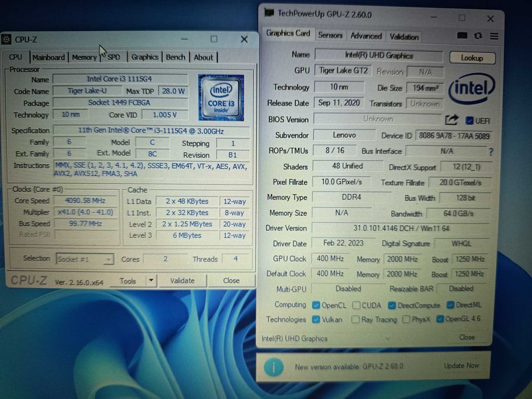Click the Max TDP value 28.0 W
The width and height of the screenshot is (532, 399).
point(173,91)
